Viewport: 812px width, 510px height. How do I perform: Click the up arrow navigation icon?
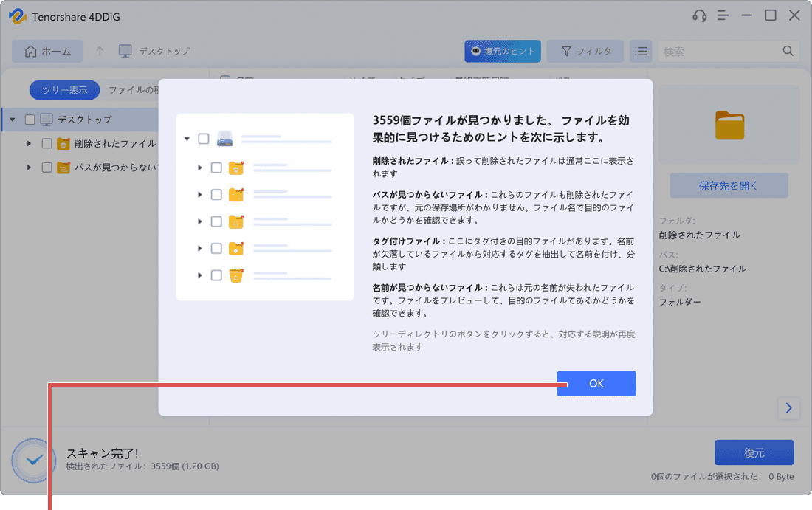100,51
